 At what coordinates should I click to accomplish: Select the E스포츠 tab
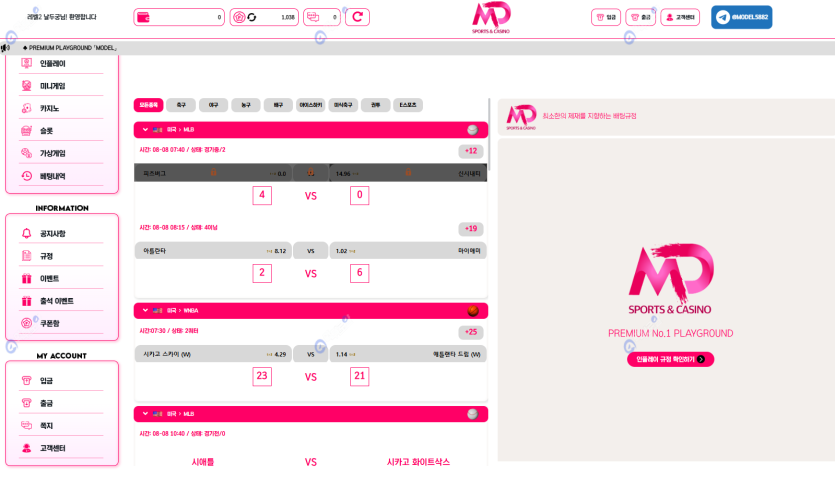(408, 104)
